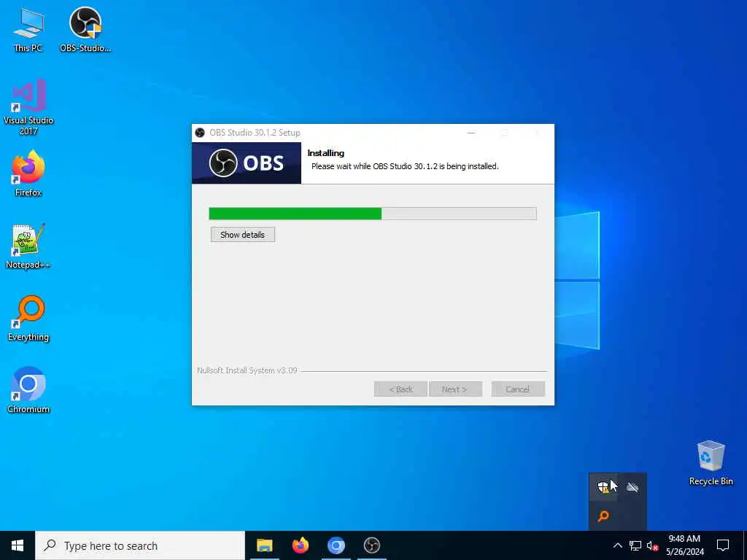Click the taskbar search box
Image resolution: width=747 pixels, height=560 pixels.
click(x=140, y=545)
